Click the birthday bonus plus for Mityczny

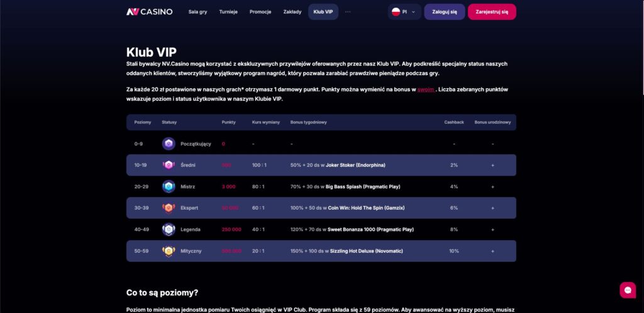pos(492,251)
